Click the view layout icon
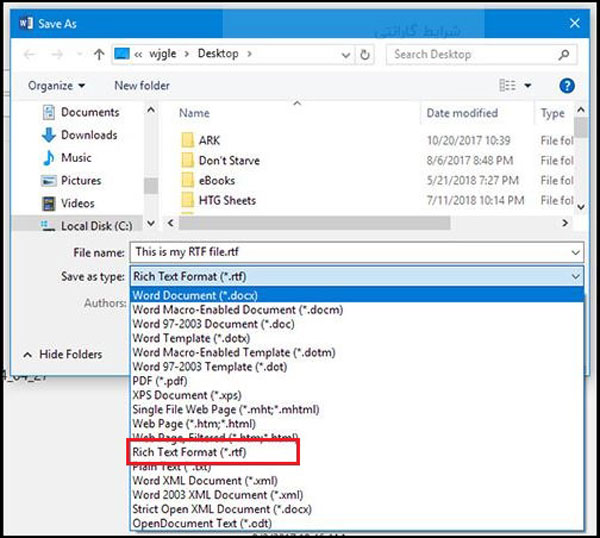The width and height of the screenshot is (600, 538). click(x=507, y=85)
